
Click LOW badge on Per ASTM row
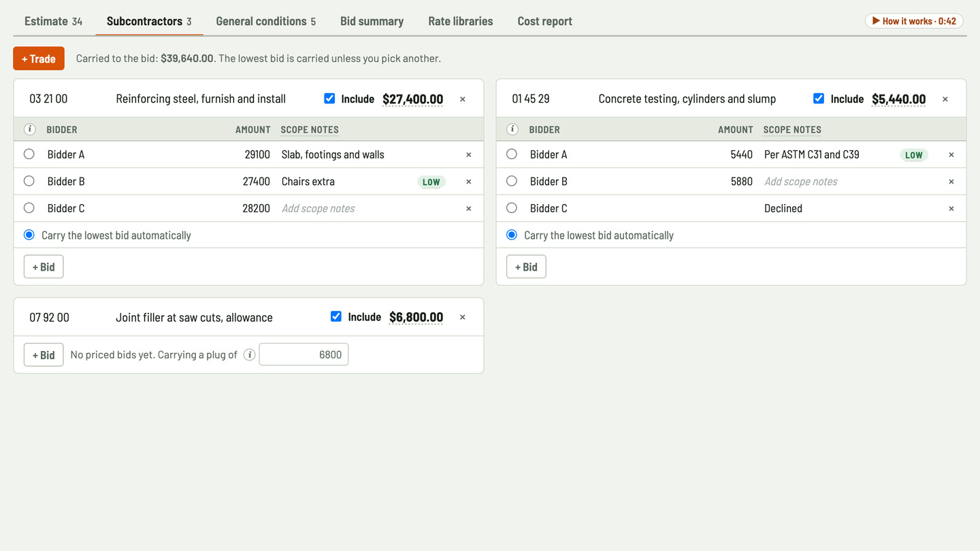coord(914,154)
